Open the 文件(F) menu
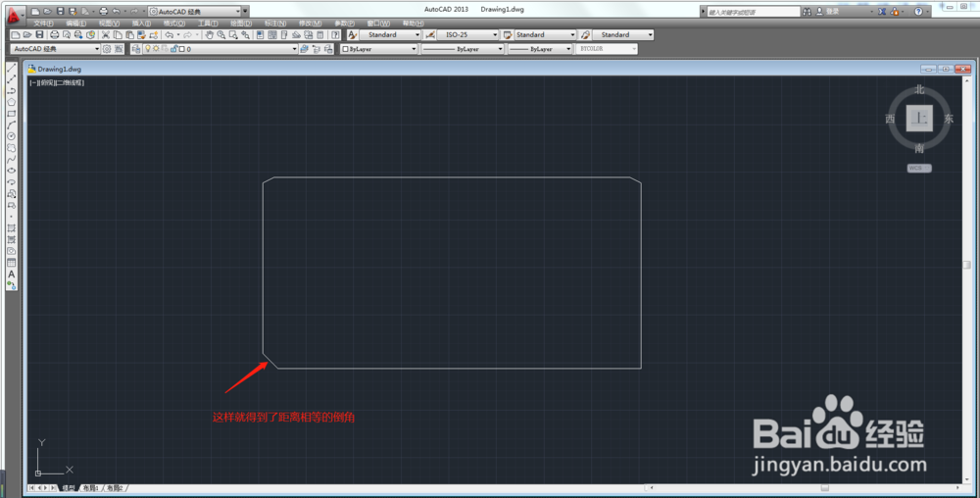This screenshot has width=980, height=498. 43,24
